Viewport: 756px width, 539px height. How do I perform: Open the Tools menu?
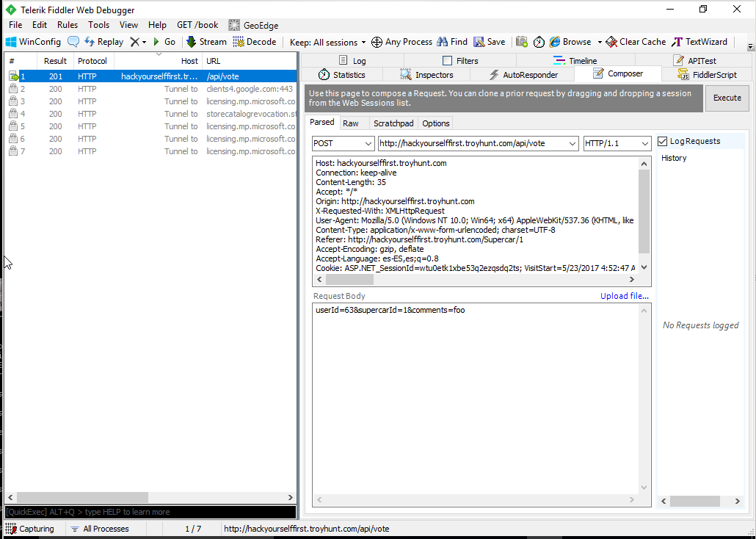[98, 25]
